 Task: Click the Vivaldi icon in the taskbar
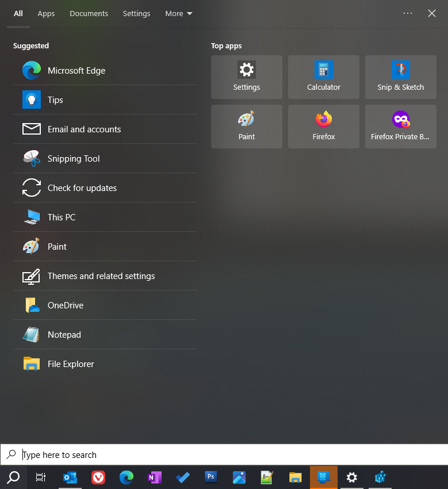pos(98,477)
